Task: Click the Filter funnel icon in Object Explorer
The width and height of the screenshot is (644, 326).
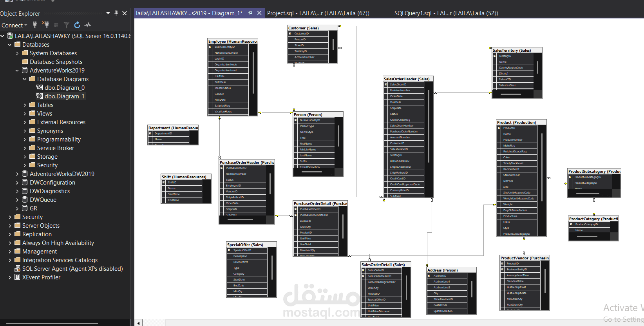Action: [67, 25]
